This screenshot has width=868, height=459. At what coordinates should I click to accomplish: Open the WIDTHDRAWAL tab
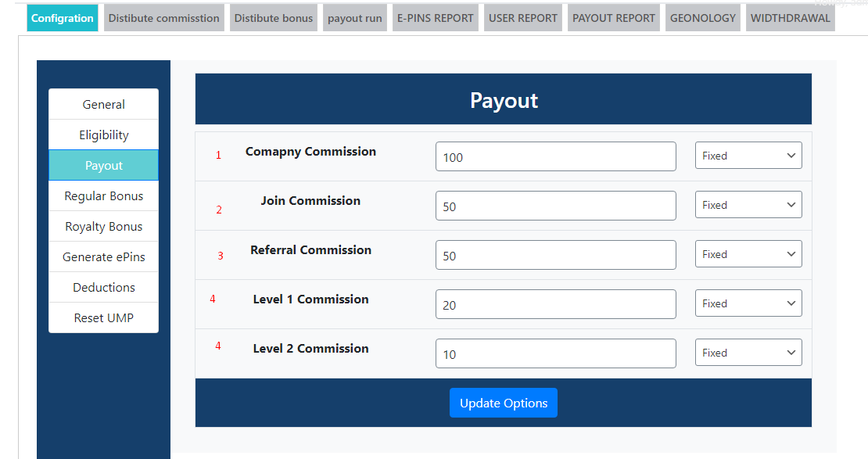click(x=790, y=18)
